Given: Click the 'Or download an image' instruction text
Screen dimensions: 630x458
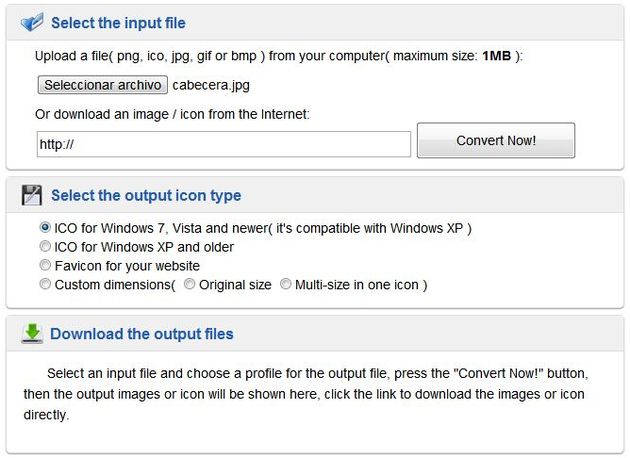Looking at the screenshot, I should [x=172, y=115].
